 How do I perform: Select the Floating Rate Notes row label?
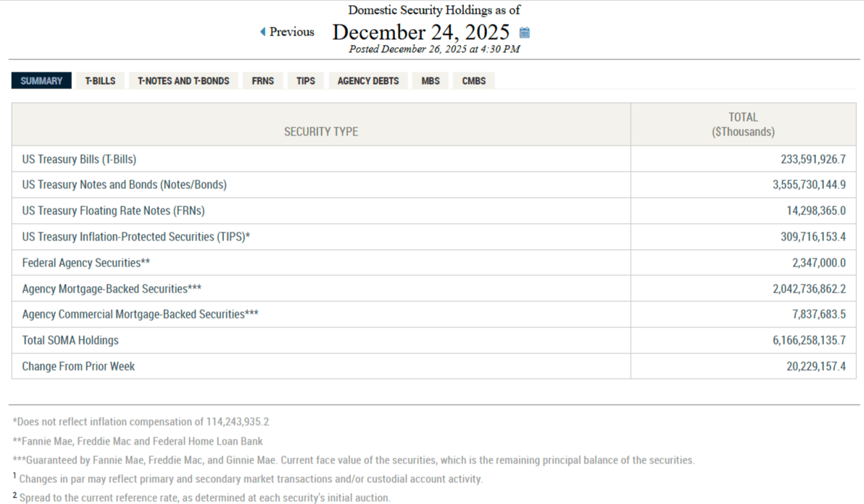click(x=113, y=211)
